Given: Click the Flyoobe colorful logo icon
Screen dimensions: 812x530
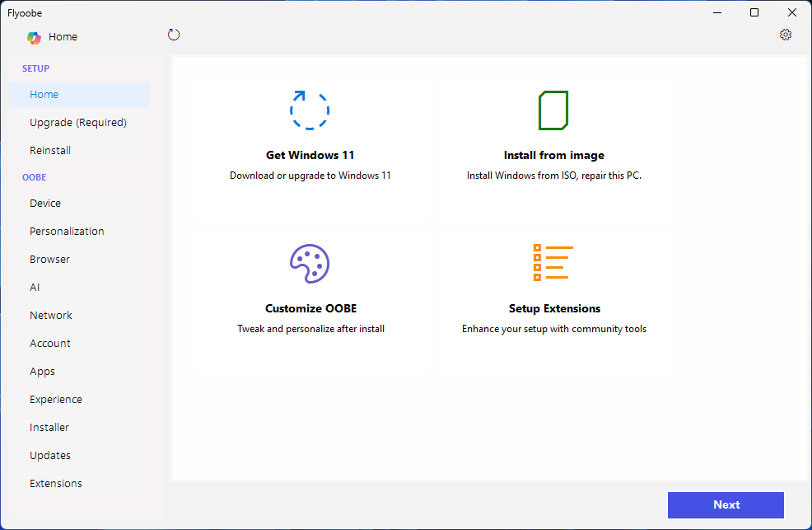Looking at the screenshot, I should click(x=35, y=37).
